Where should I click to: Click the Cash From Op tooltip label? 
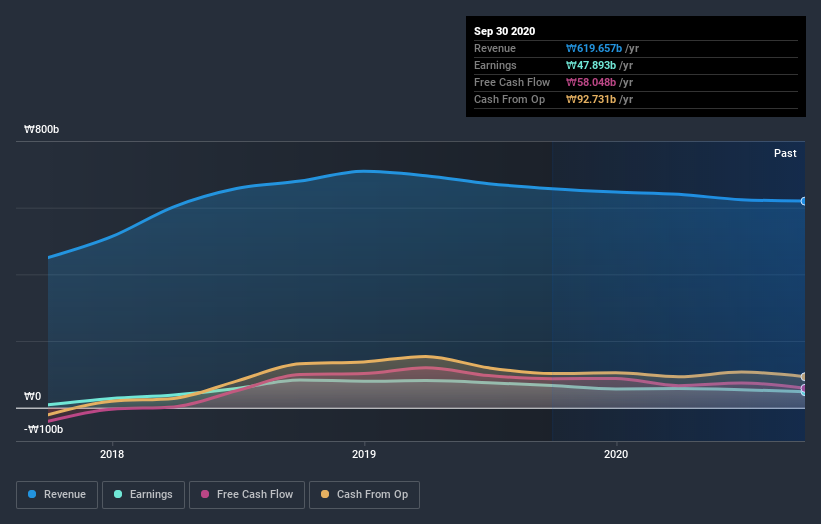tap(509, 99)
